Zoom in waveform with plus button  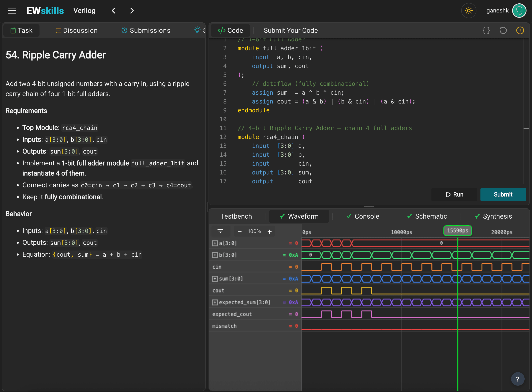pos(269,231)
